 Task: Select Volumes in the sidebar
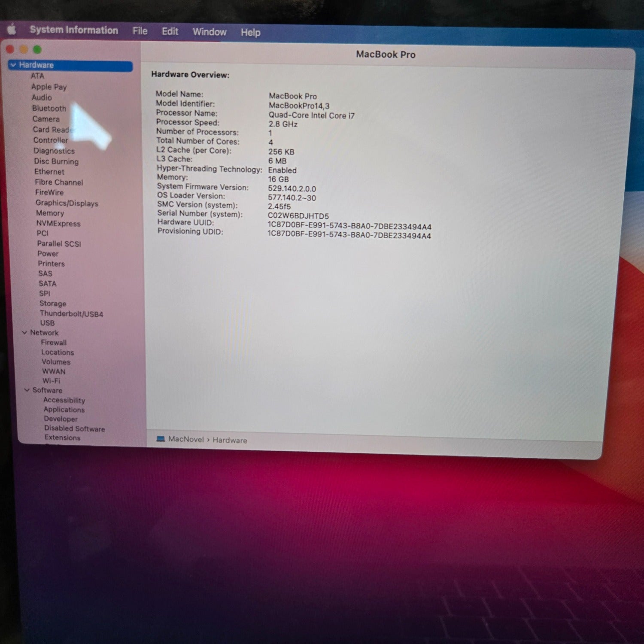56,361
